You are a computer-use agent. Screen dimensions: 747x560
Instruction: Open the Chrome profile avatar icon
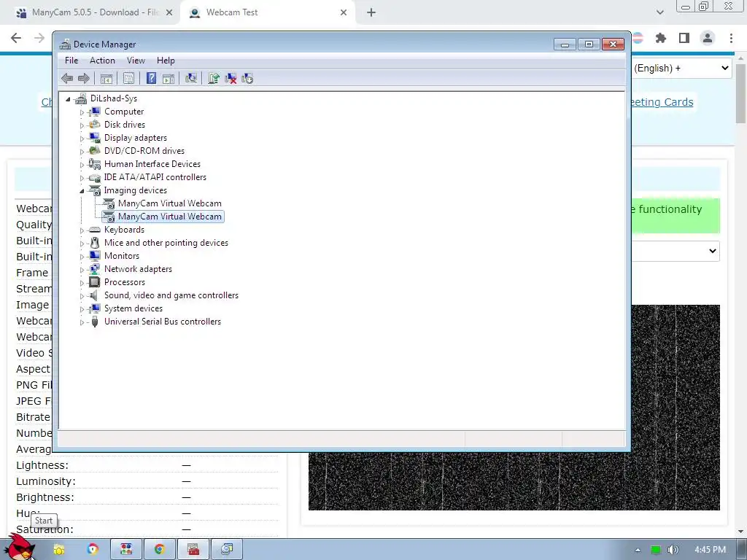tap(708, 38)
